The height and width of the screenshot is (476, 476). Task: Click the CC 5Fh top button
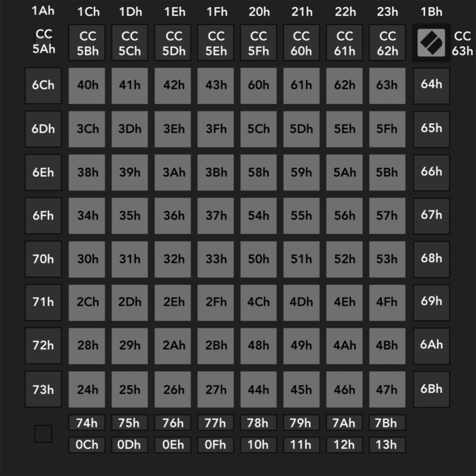pyautogui.click(x=258, y=43)
